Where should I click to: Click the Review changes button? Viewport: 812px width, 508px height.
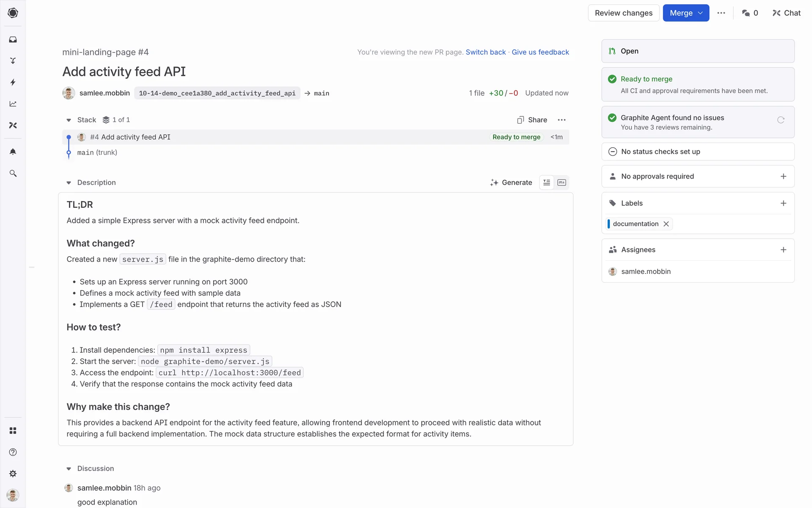[623, 13]
